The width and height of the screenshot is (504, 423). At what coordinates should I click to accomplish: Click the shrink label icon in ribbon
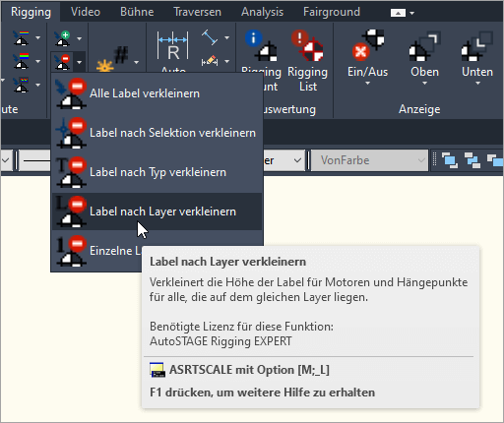coord(63,62)
